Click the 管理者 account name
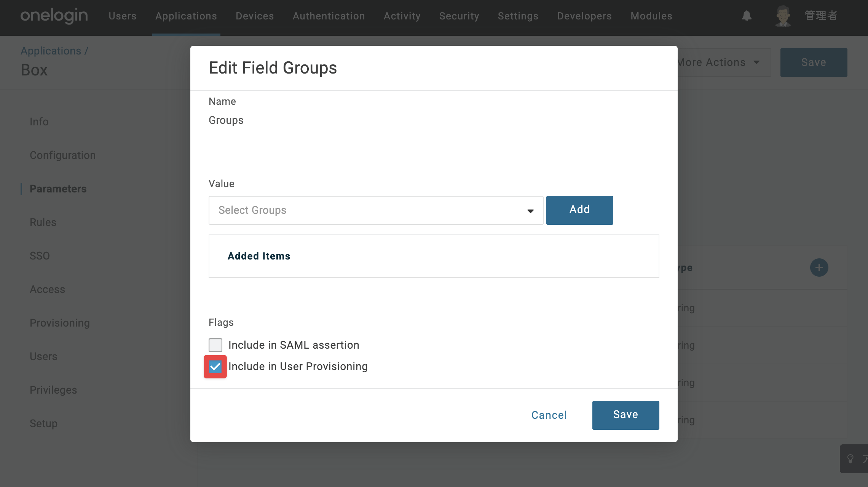The height and width of the screenshot is (487, 868). pos(821,16)
